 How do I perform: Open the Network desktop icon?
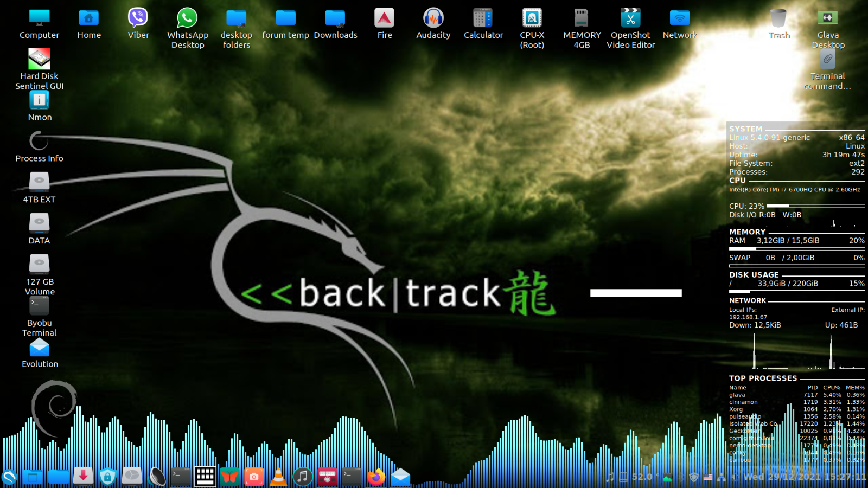680,24
